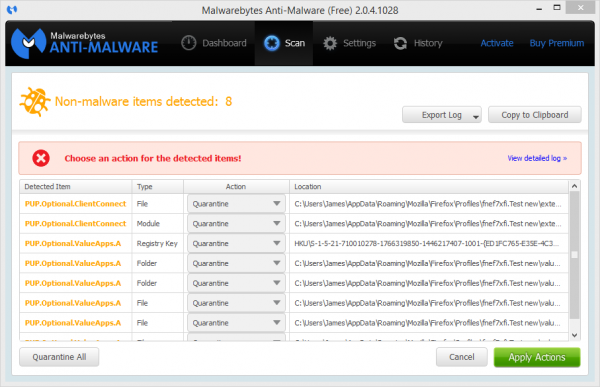Click the Settings gear icon
Image resolution: width=600 pixels, height=387 pixels.
(329, 43)
